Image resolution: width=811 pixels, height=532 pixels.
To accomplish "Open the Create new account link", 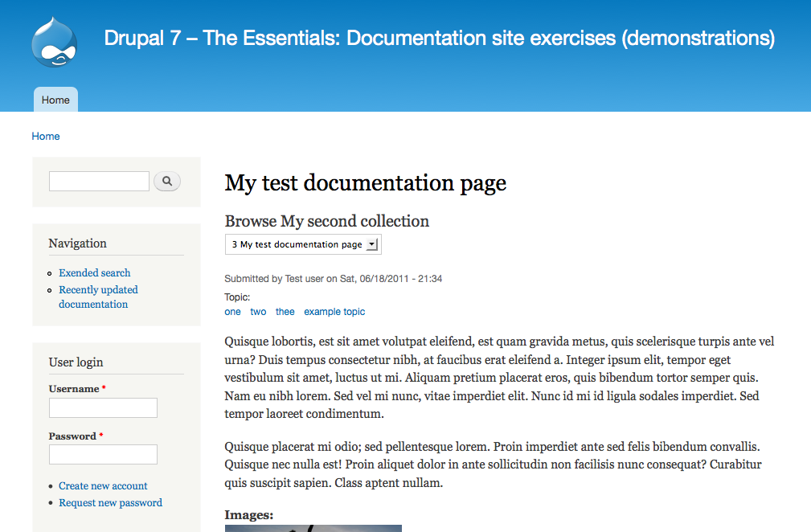I will pyautogui.click(x=103, y=486).
